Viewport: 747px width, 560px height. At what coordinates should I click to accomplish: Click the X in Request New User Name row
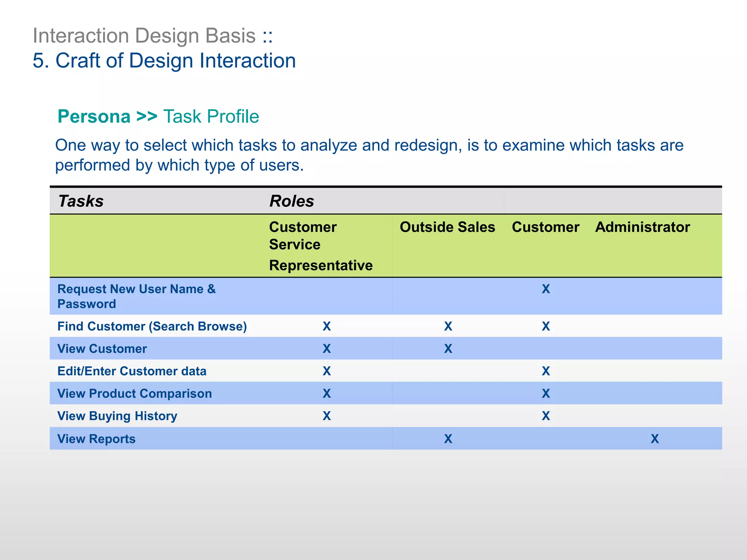(546, 289)
